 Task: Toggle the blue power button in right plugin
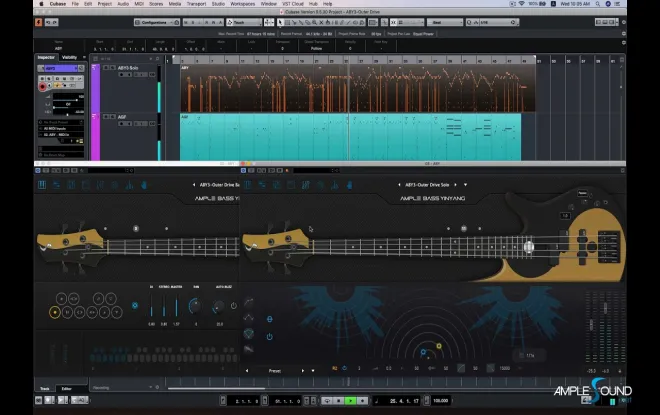pyautogui.click(x=269, y=337)
